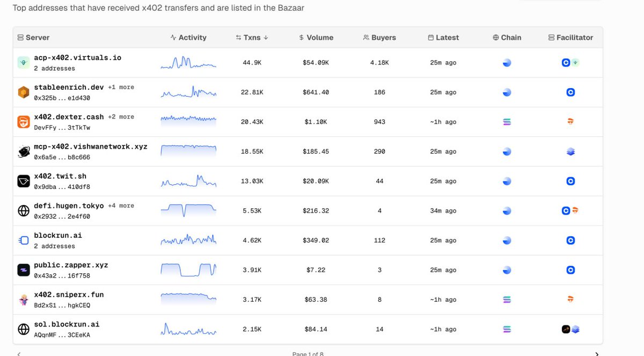Click the 34m ago latest value
The width and height of the screenshot is (644, 356).
coord(443,210)
